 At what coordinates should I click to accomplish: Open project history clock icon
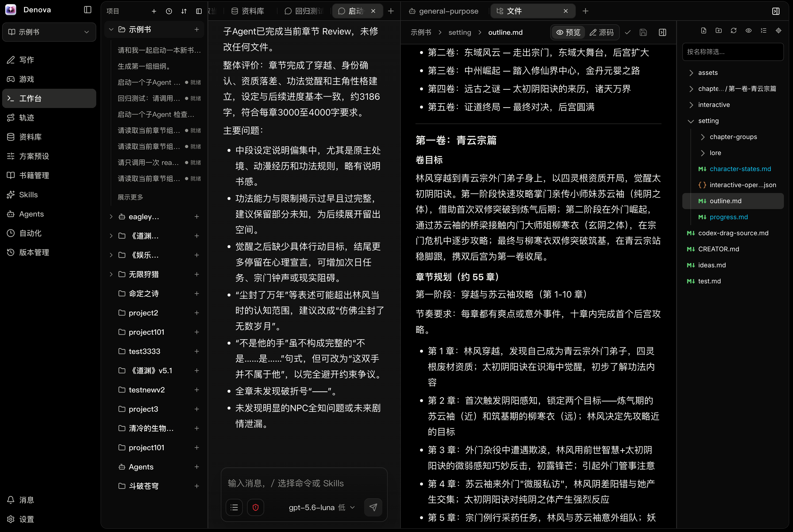click(x=169, y=11)
